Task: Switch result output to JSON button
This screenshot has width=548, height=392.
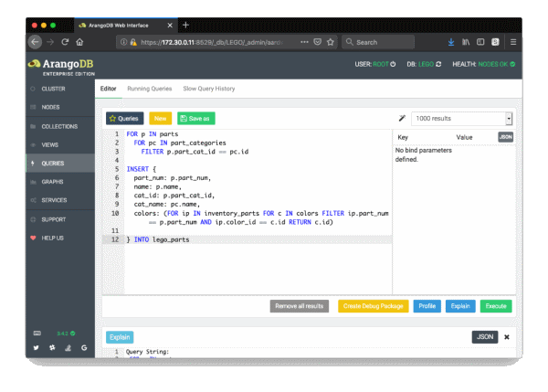Action: tap(485, 337)
